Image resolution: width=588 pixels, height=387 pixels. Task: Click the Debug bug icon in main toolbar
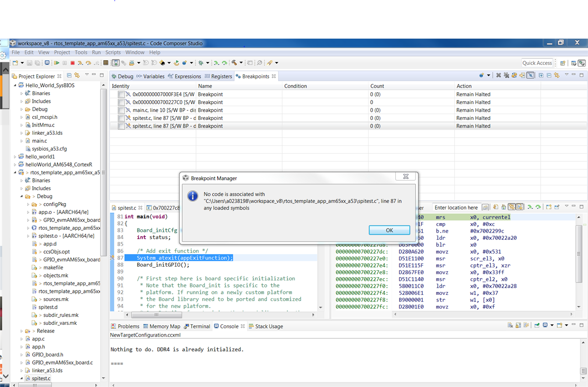point(201,63)
